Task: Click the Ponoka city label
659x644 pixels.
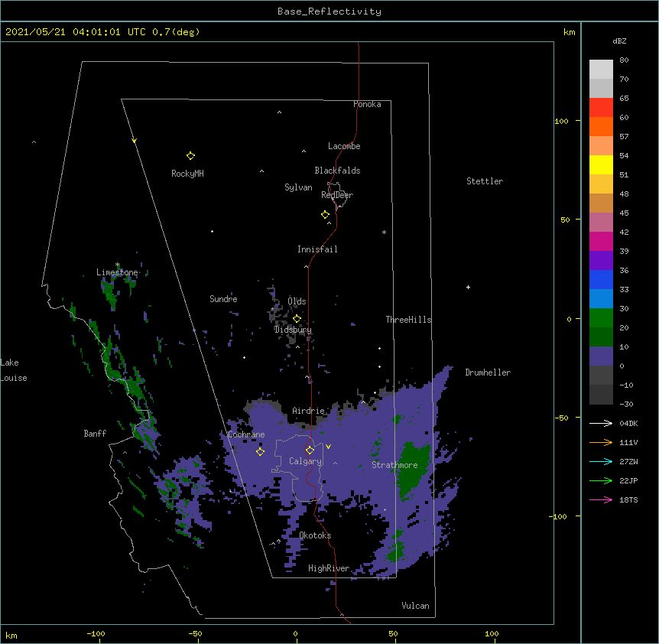Action: (367, 104)
